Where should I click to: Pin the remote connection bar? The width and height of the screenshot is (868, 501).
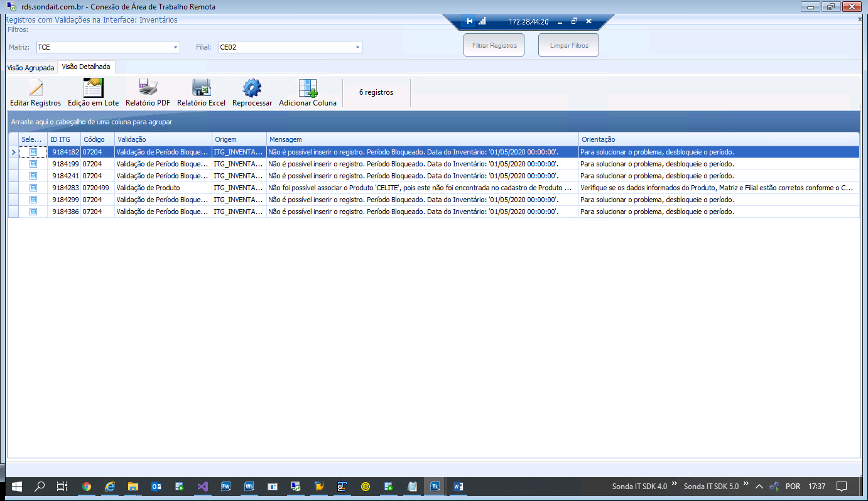(469, 21)
